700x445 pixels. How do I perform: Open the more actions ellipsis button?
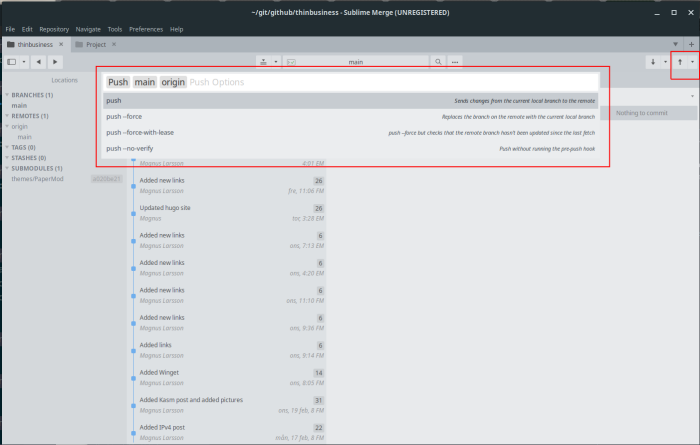coord(455,62)
